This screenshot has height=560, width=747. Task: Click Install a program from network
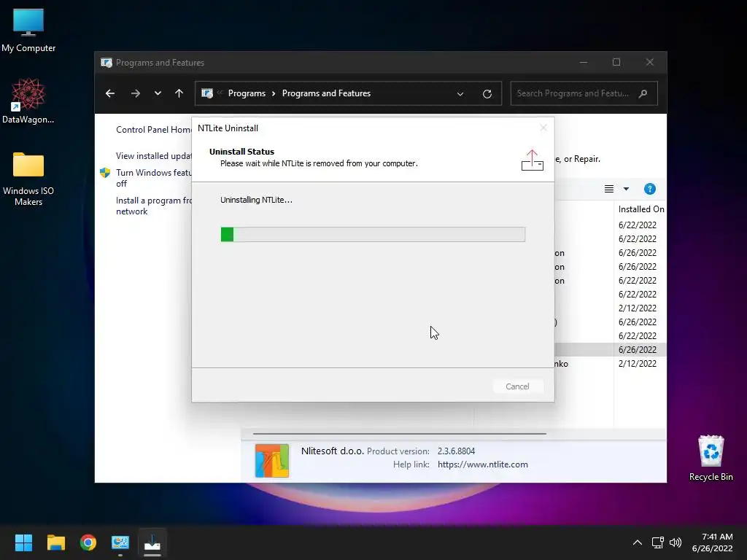pos(153,206)
